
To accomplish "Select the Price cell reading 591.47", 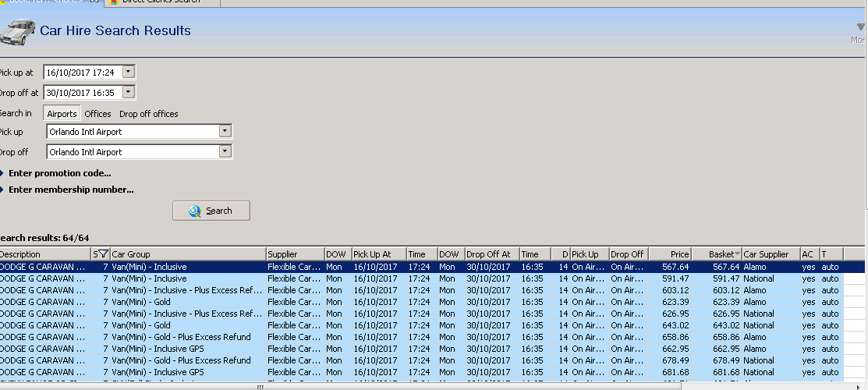I will 670,278.
